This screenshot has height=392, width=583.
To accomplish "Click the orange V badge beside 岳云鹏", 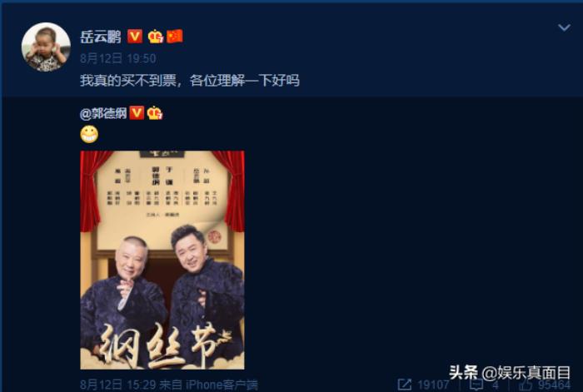I will tap(135, 37).
